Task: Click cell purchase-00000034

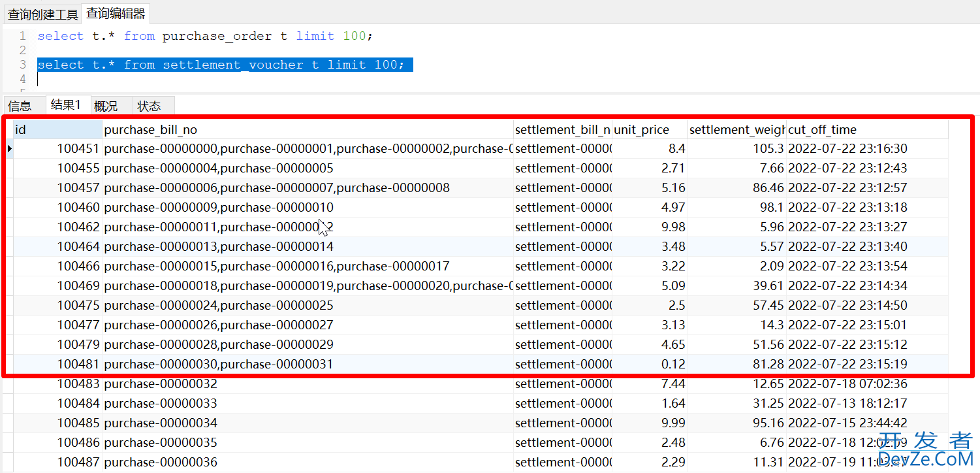Action: (x=308, y=423)
